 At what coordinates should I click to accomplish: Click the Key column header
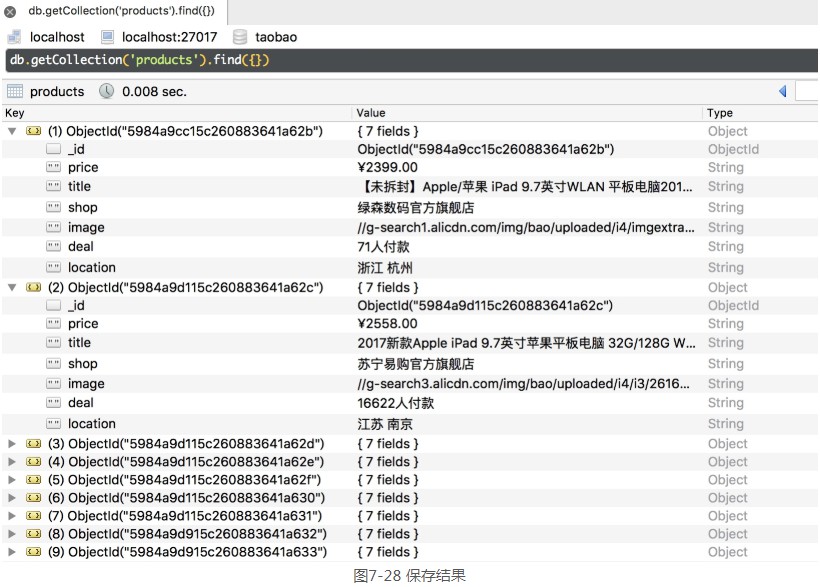(15, 113)
